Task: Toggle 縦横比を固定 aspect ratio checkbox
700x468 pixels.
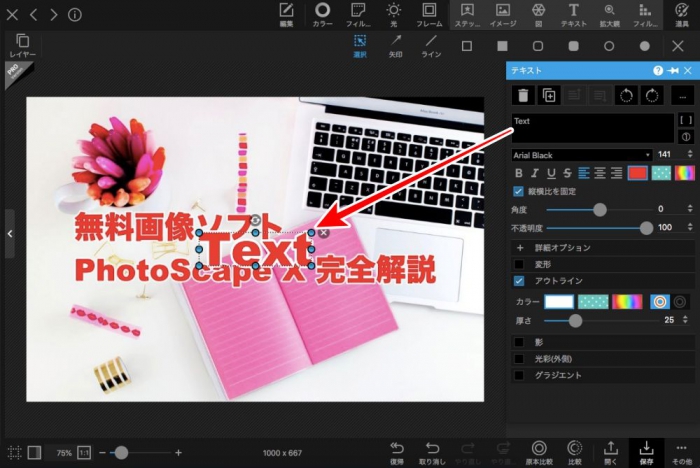Action: coord(518,192)
